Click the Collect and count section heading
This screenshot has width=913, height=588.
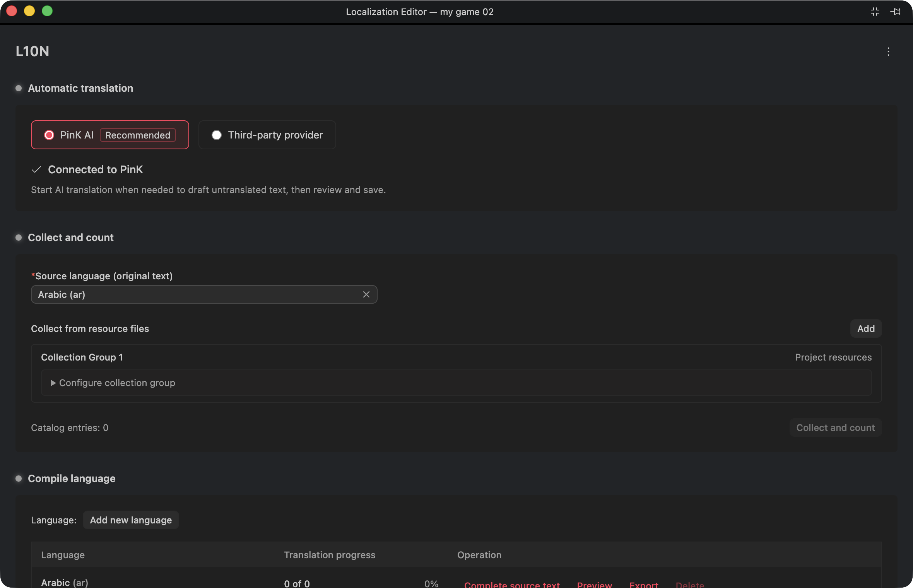pos(71,237)
